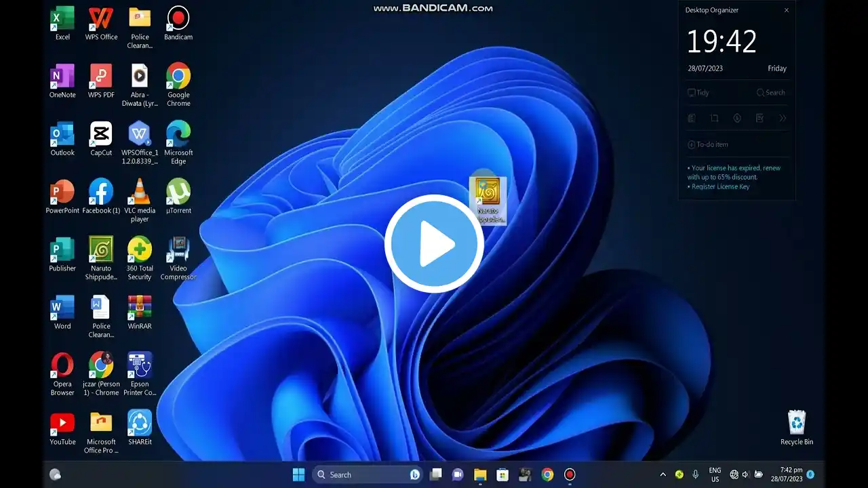Viewport: 868px width, 488px height.
Task: Select the Abra - Diwata media file
Action: click(140, 85)
